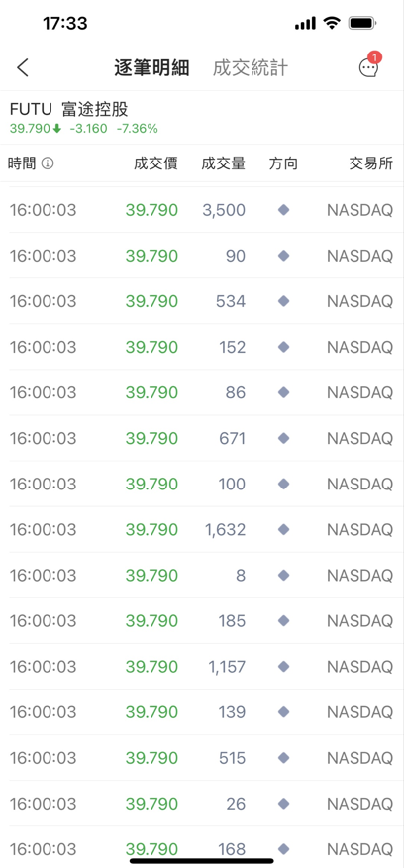The image size is (404, 868).
Task: Tap the diamond direction icon for 3,500 trade
Action: [x=284, y=210]
